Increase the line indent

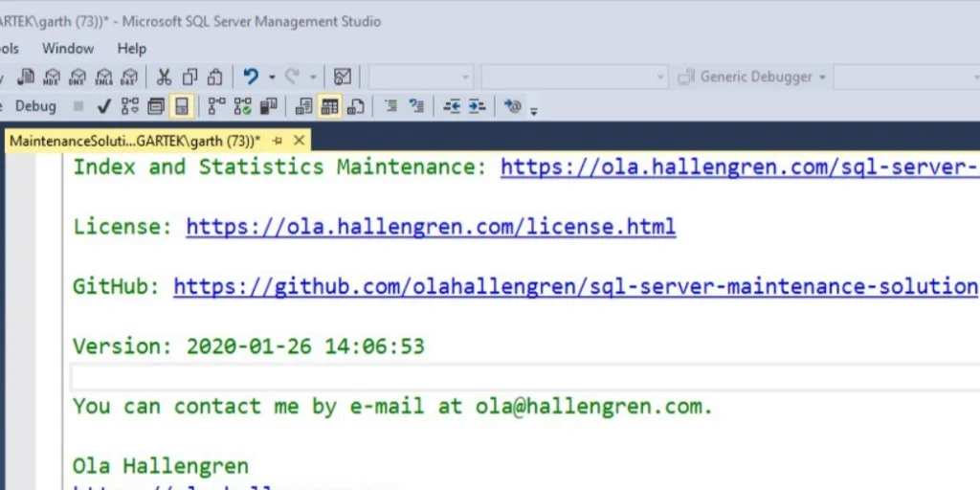click(x=477, y=106)
